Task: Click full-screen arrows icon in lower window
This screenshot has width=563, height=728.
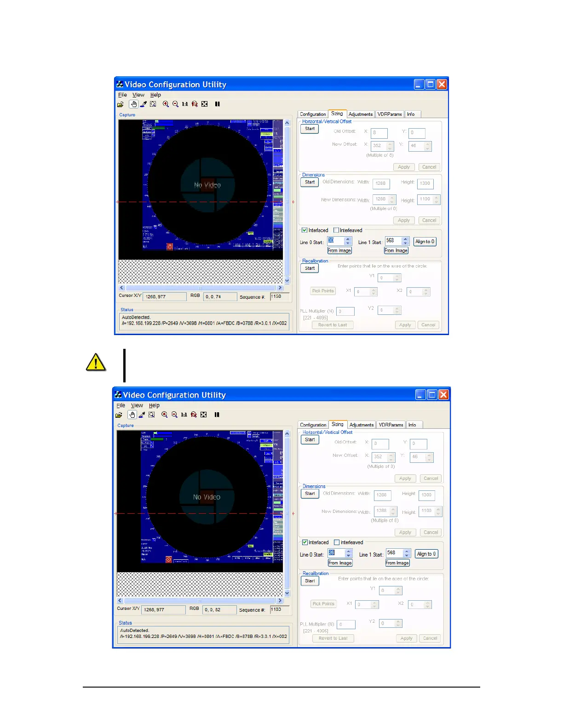Action: [x=204, y=415]
